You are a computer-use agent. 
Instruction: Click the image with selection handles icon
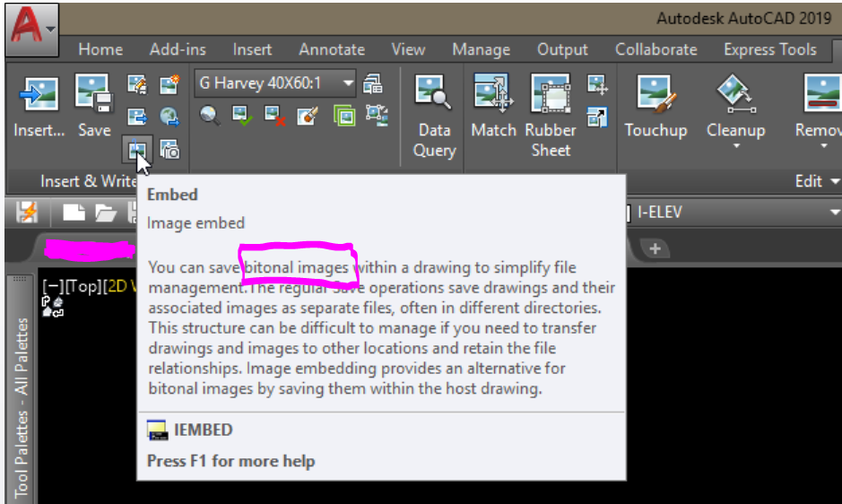[x=377, y=115]
